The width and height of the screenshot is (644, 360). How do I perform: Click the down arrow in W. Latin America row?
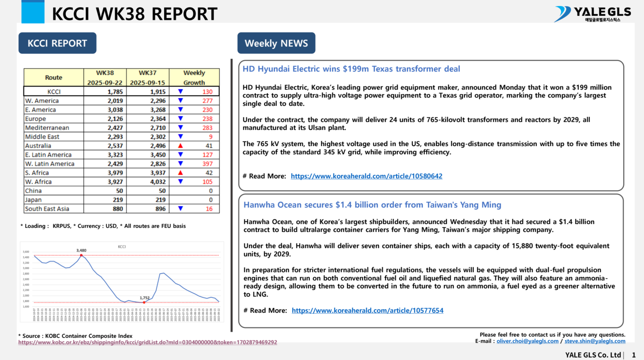point(180,164)
